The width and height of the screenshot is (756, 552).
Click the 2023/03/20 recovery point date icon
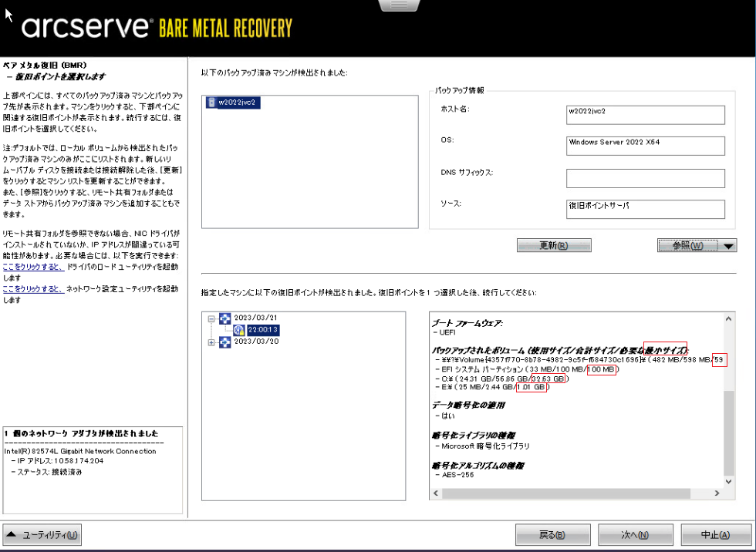pyautogui.click(x=224, y=342)
